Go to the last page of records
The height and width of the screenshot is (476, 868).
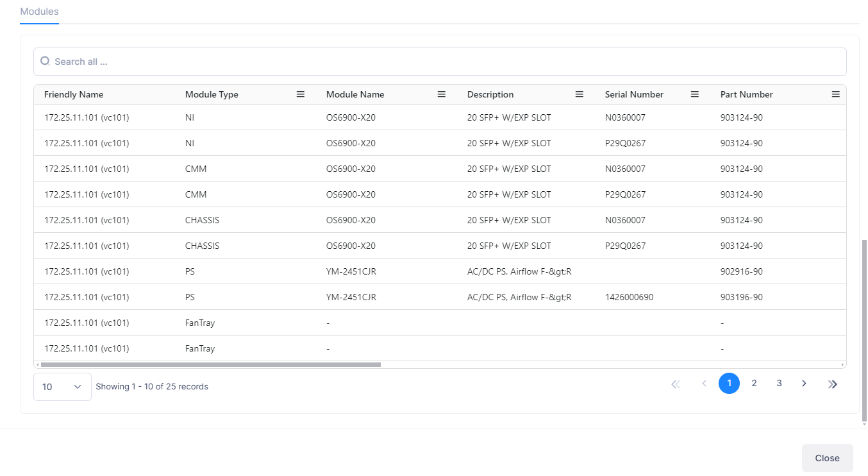pyautogui.click(x=833, y=384)
